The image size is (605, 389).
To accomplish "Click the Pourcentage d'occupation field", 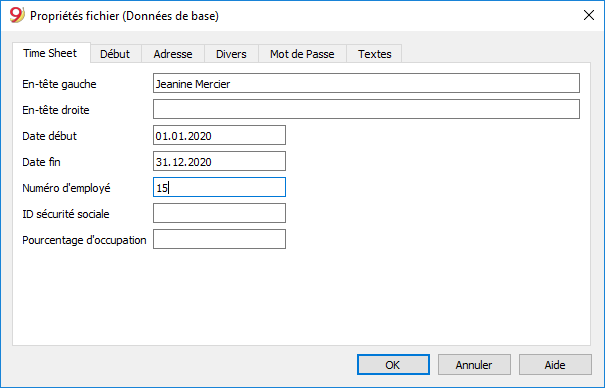I will 219,239.
